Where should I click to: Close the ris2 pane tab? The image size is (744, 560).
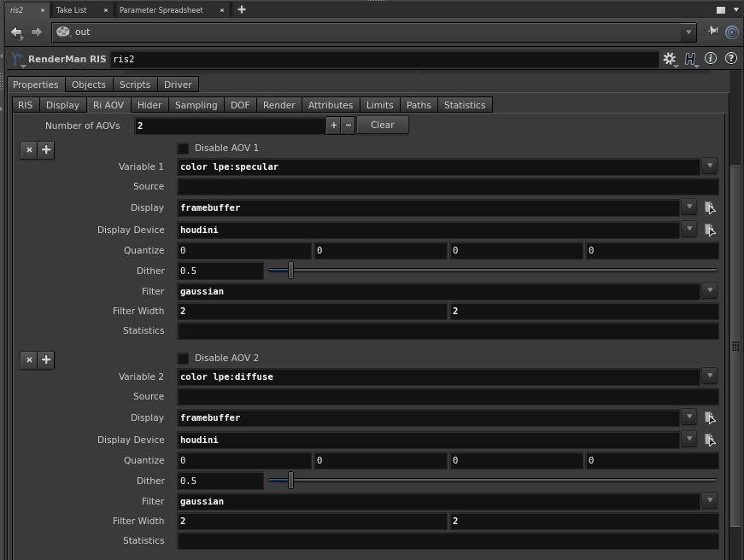point(42,10)
